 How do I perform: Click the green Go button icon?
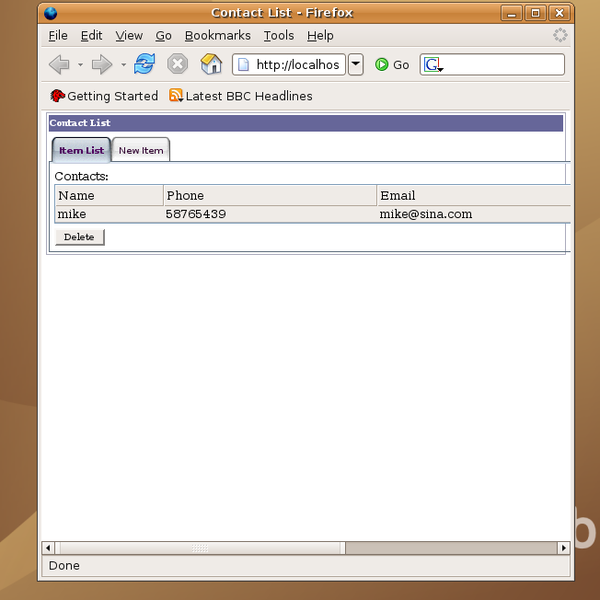[382, 65]
